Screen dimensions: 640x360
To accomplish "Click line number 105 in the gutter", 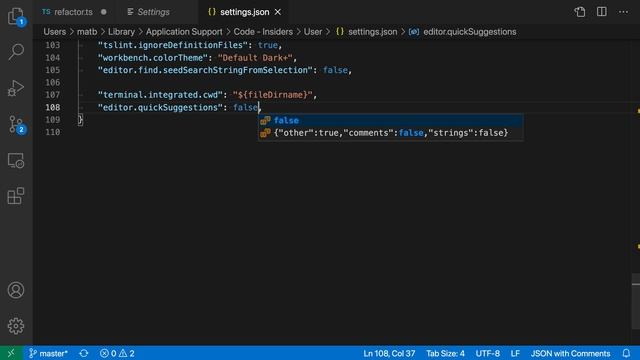I will tap(53, 70).
